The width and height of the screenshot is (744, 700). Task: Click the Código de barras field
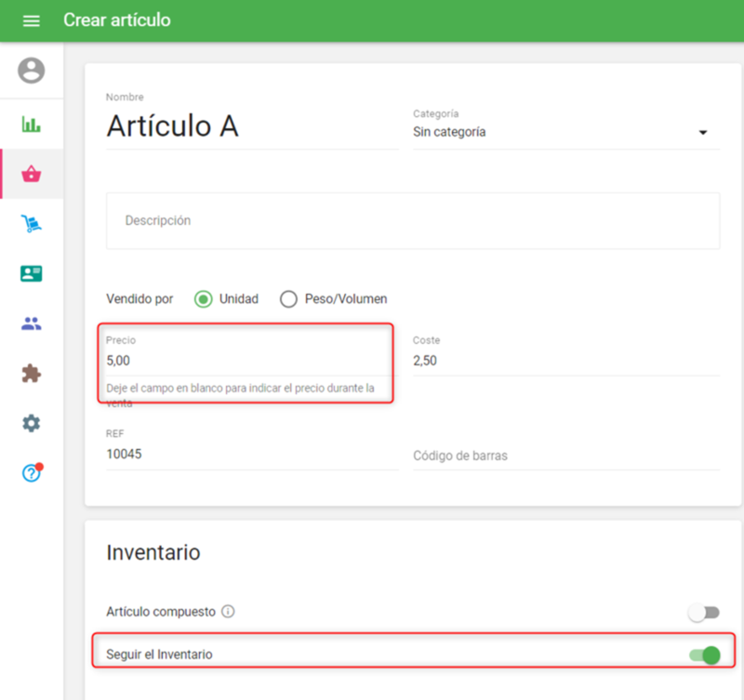click(565, 456)
